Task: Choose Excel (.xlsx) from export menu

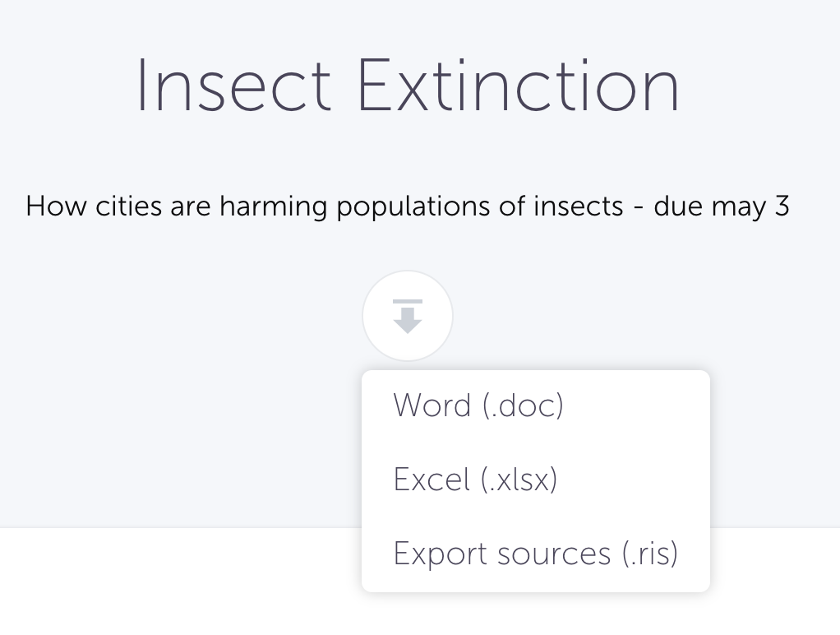Action: click(536, 479)
